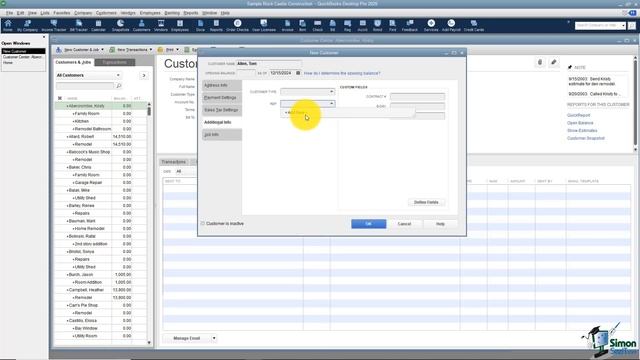
Task: Open the Home icon in the icon bar
Action: pyautogui.click(x=8, y=25)
